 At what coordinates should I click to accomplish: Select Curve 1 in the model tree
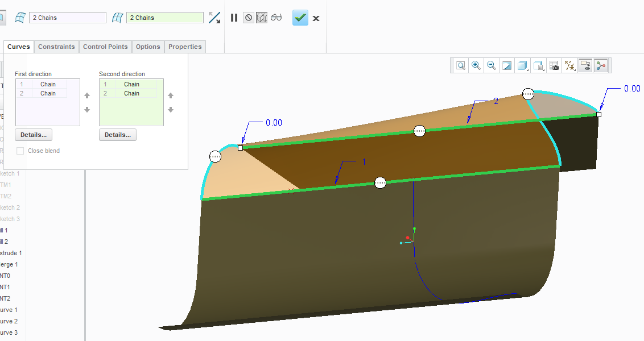(9, 310)
